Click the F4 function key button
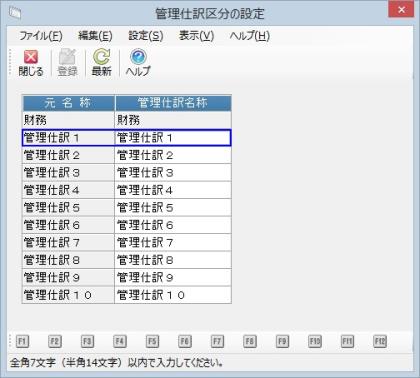Image resolution: width=420 pixels, height=378 pixels. point(120,341)
